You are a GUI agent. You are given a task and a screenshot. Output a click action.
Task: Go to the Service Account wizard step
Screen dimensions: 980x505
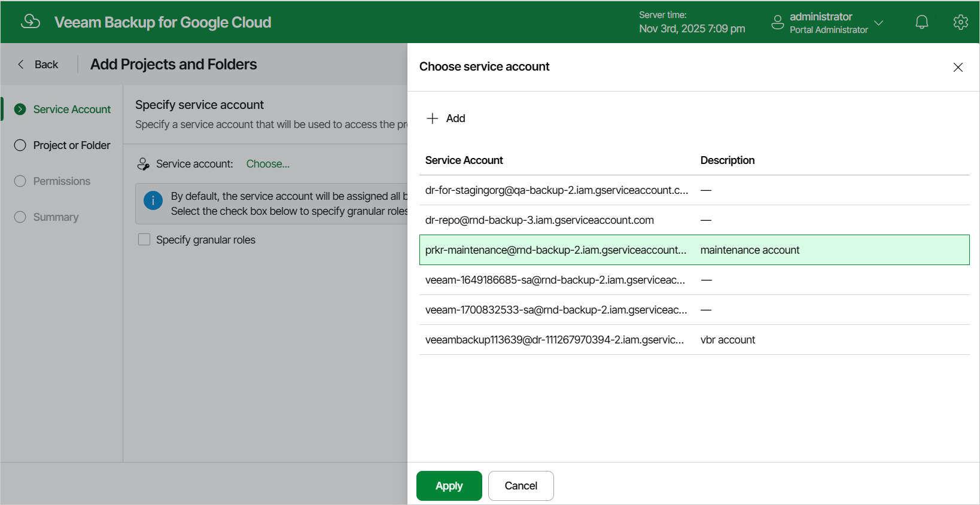72,109
